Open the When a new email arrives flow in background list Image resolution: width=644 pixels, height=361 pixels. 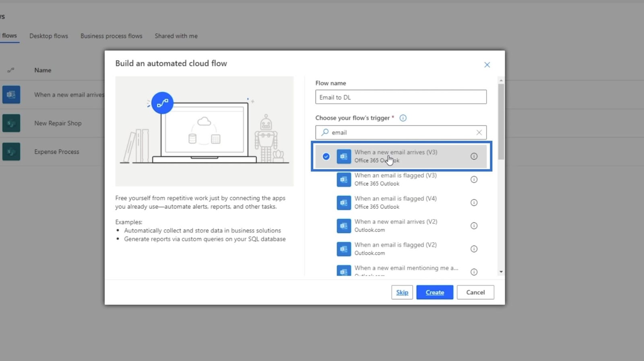point(69,95)
